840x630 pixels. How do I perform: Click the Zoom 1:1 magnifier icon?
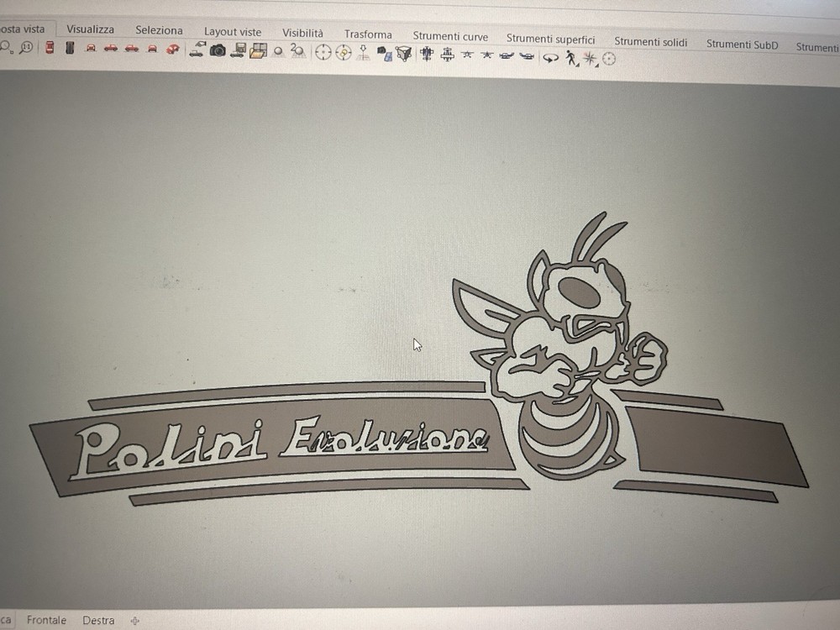(26, 48)
